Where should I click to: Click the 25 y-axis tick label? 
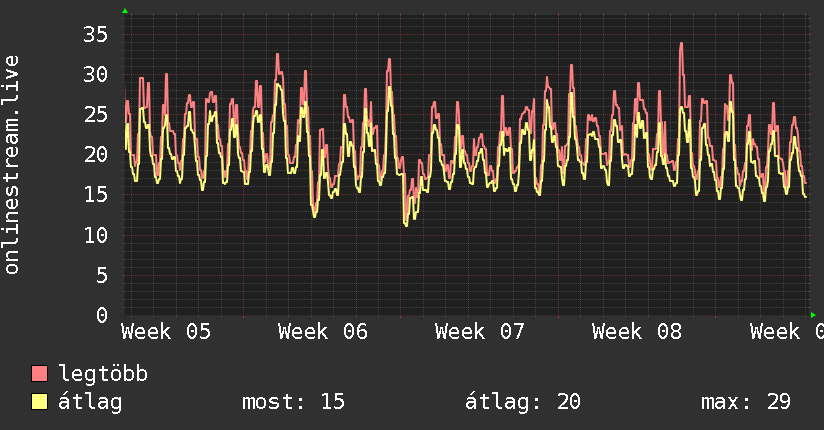coord(96,115)
